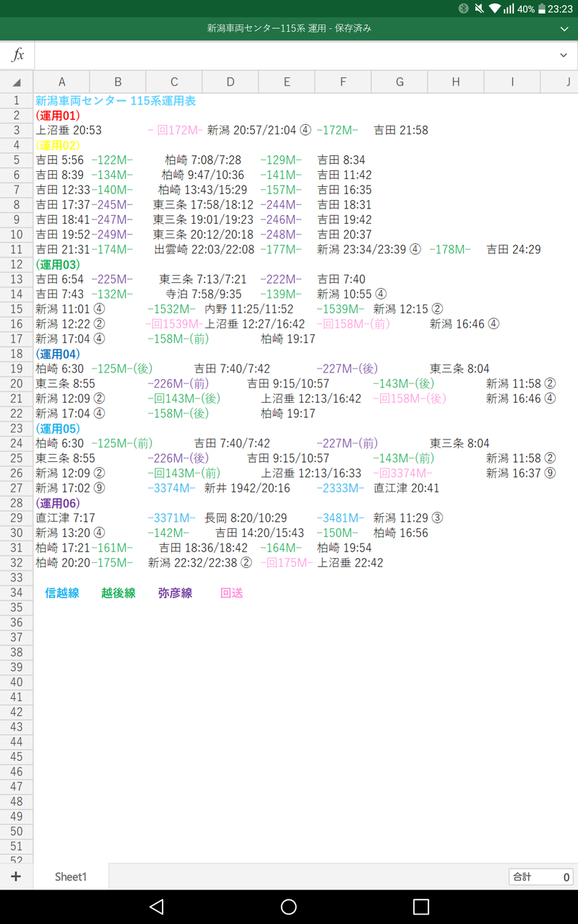
Task: Select the title cell 新潟車両センター 115系運用表
Action: click(x=116, y=101)
